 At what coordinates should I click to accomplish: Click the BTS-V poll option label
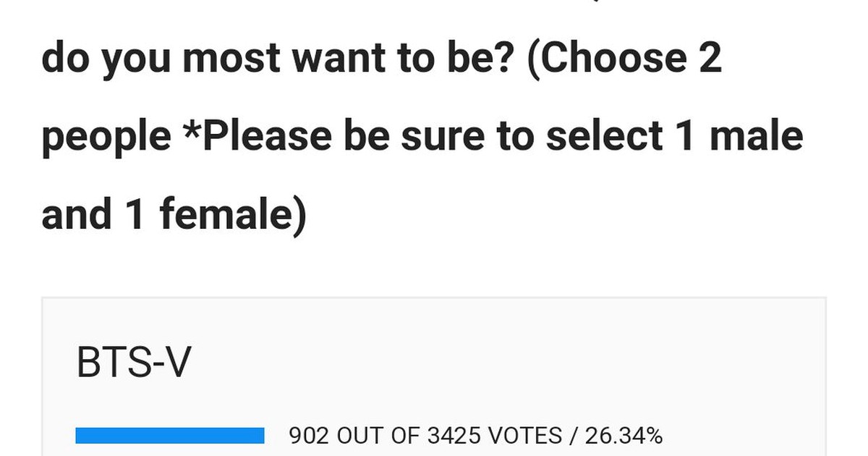(x=133, y=363)
